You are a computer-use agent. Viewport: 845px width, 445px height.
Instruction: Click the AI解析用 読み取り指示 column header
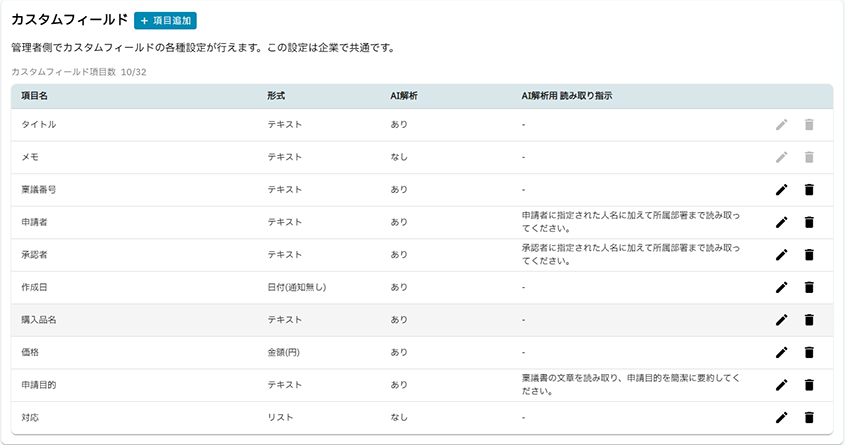coord(566,96)
